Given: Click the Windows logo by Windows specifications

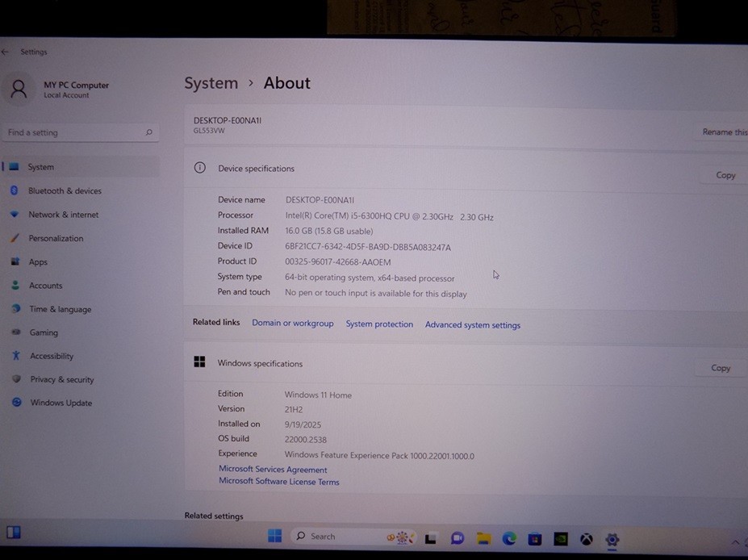Looking at the screenshot, I should (199, 361).
